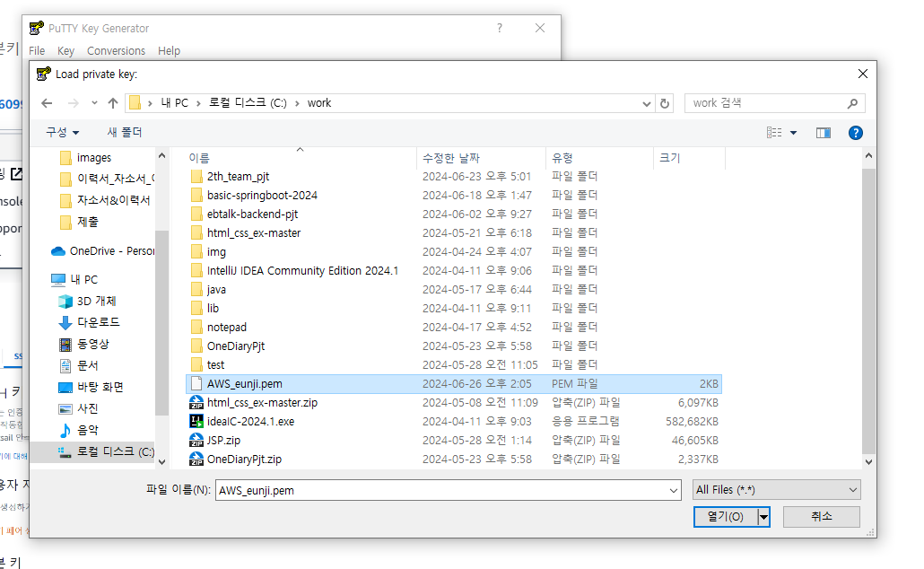Open the 열기 button split arrow

pyautogui.click(x=763, y=517)
